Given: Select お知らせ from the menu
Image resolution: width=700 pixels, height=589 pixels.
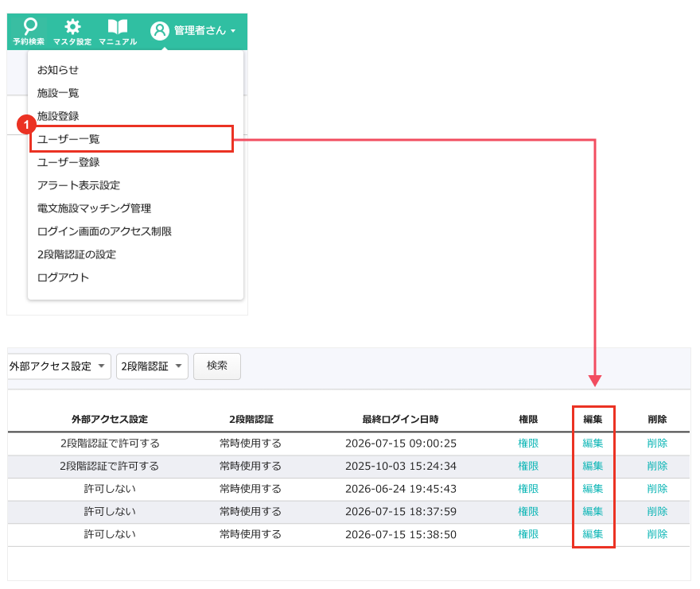Looking at the screenshot, I should (x=58, y=70).
